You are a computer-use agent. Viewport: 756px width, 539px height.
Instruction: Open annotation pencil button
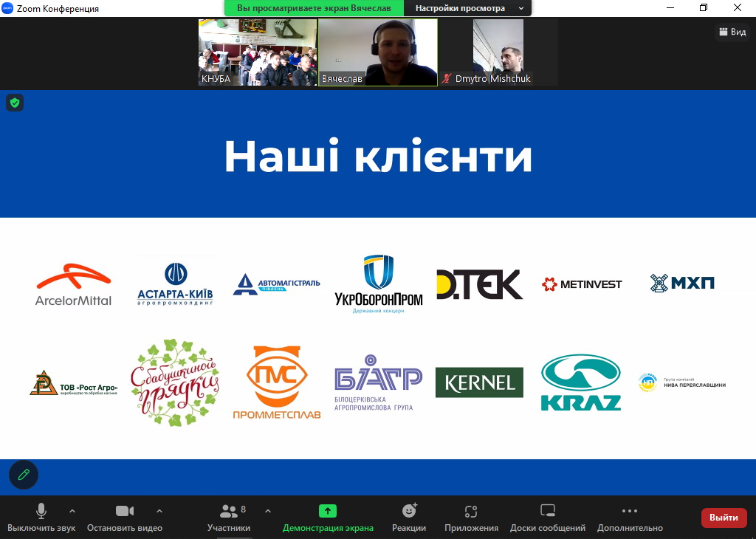click(x=24, y=475)
